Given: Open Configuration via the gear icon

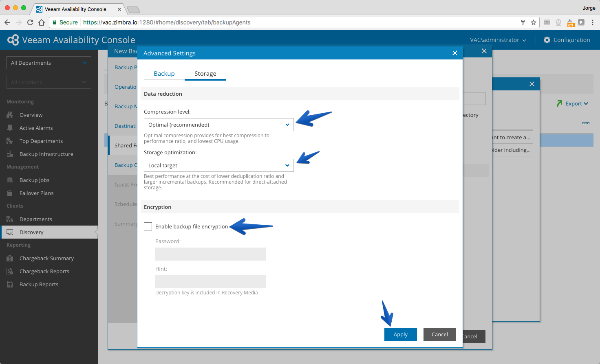Looking at the screenshot, I should [x=547, y=40].
